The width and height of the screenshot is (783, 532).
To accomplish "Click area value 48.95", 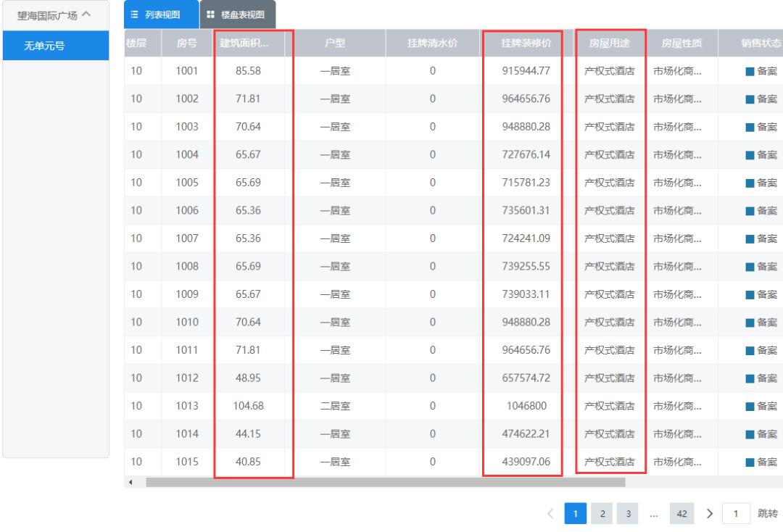I will (248, 378).
